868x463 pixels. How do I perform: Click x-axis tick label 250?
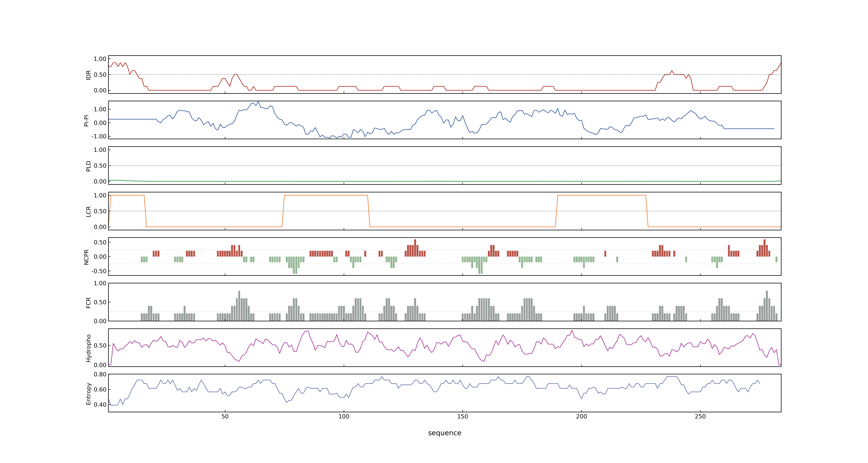pyautogui.click(x=700, y=416)
